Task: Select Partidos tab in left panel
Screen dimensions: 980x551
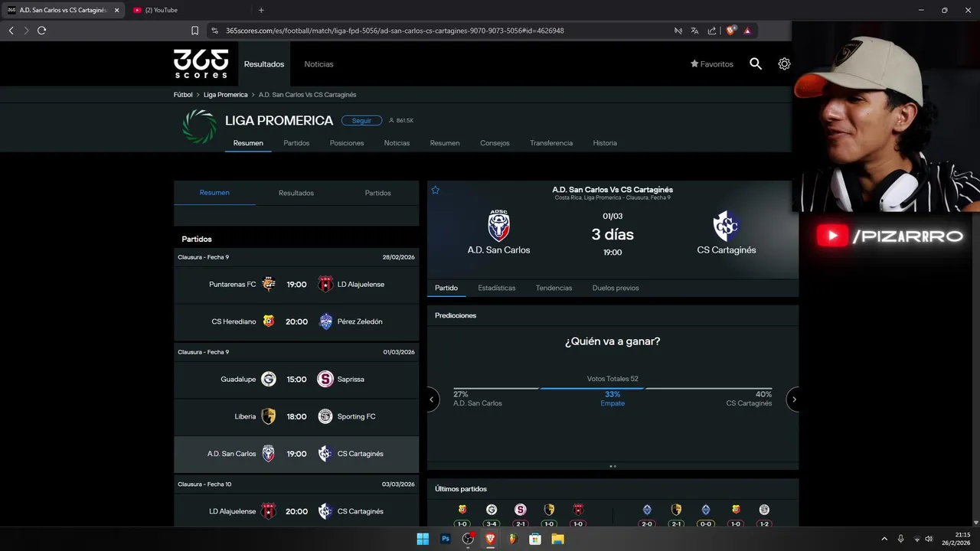Action: [378, 193]
